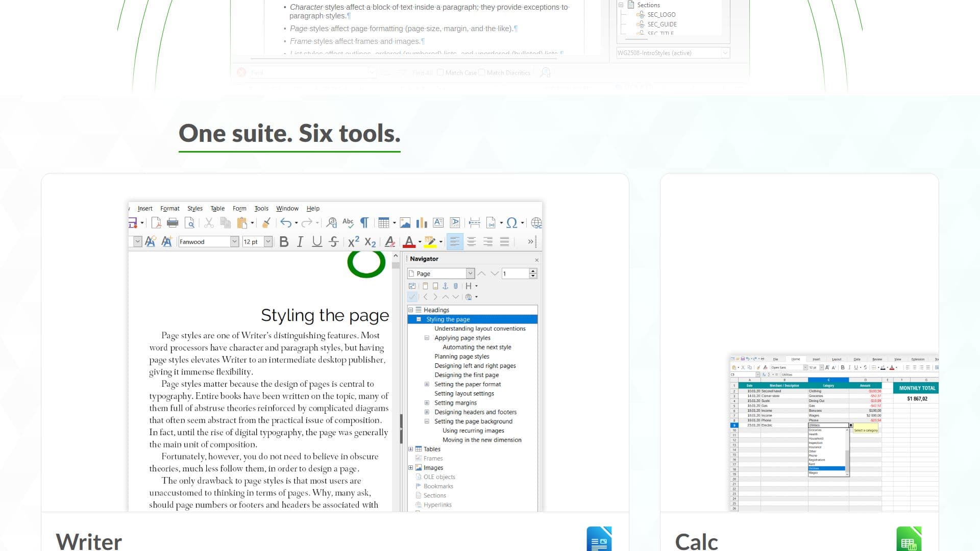The height and width of the screenshot is (551, 980).
Task: Open Print Preview icon
Action: [x=189, y=223]
